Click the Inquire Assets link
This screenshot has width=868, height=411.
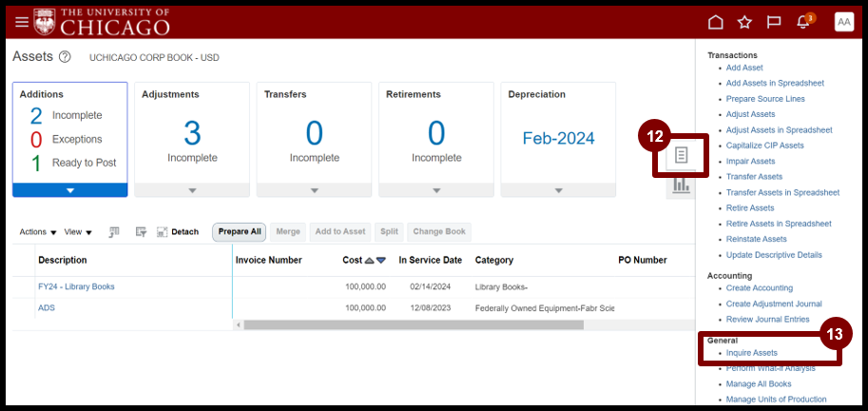[x=751, y=353]
